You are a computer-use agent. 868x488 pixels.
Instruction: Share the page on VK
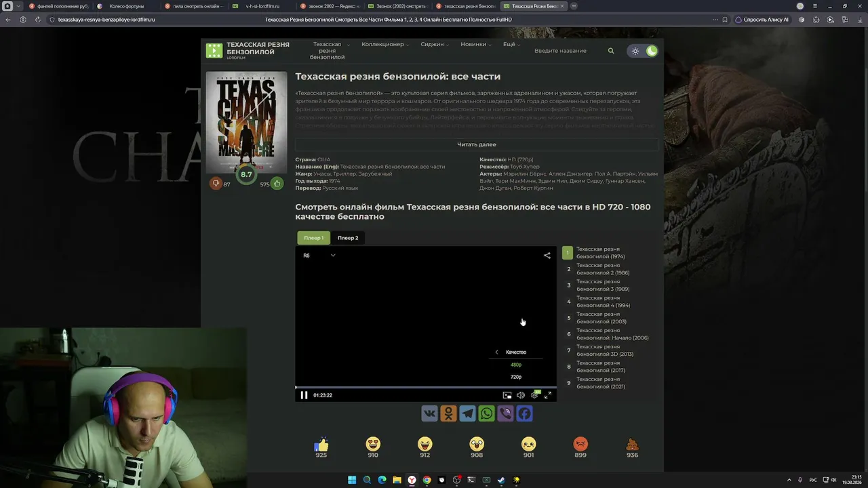click(x=429, y=413)
